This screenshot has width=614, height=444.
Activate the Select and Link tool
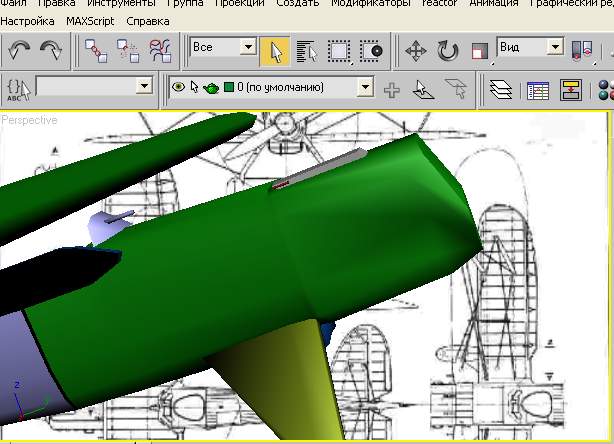coord(96,48)
